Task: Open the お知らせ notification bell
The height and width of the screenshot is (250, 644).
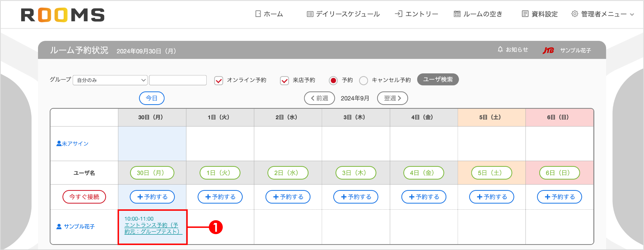Action: click(500, 50)
